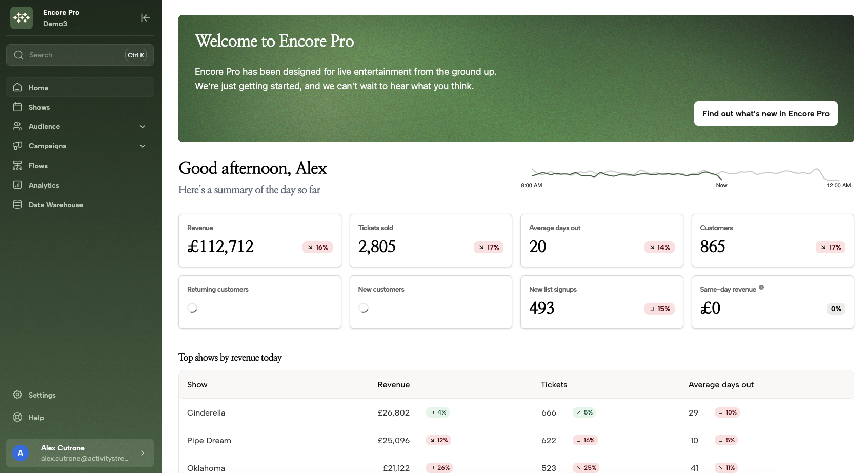Image resolution: width=868 pixels, height=473 pixels.
Task: Open Alex Cutrone account menu chevron
Action: (143, 453)
